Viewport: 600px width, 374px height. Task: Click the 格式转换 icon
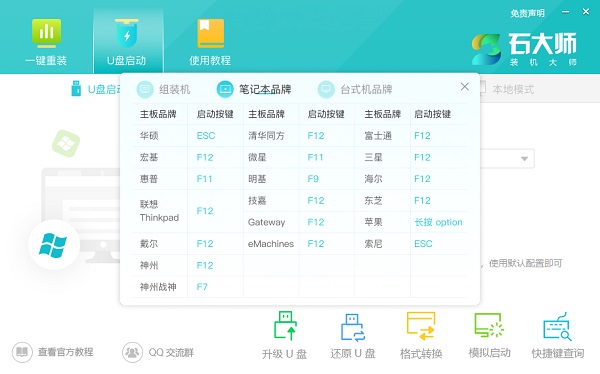(421, 326)
